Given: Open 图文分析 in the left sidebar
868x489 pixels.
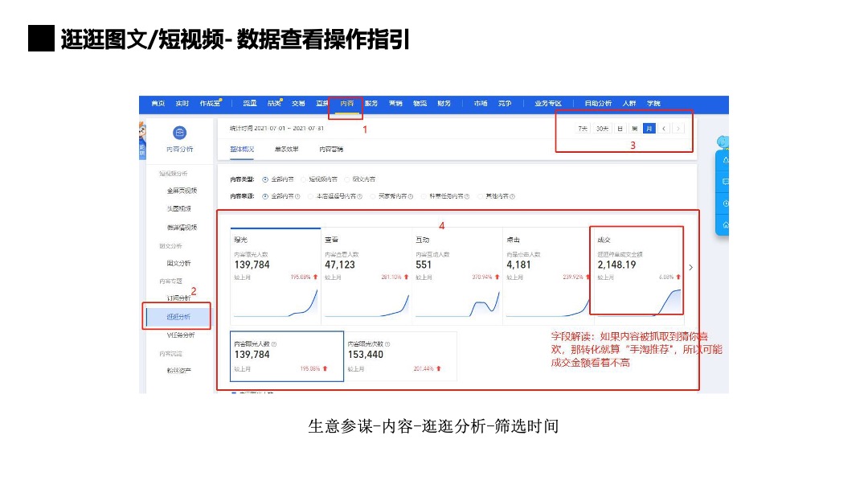Looking at the screenshot, I should 178,263.
